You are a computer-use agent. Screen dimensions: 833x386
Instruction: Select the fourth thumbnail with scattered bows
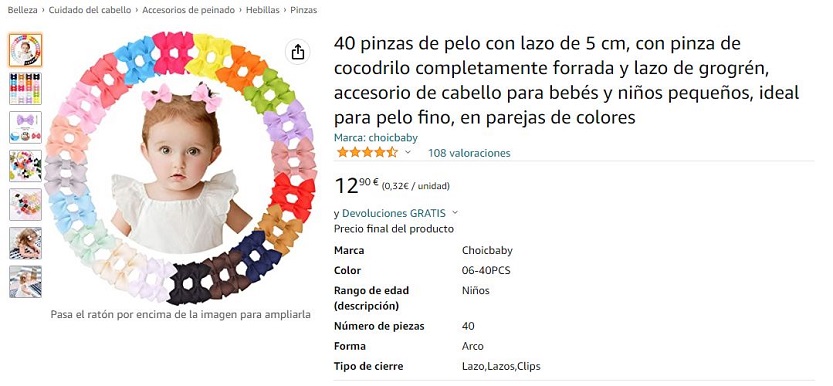pos(25,166)
